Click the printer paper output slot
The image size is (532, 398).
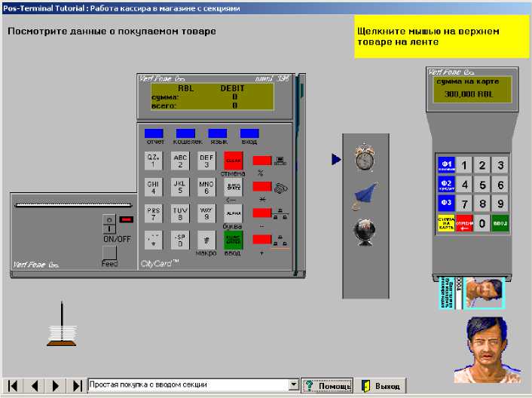click(x=73, y=205)
